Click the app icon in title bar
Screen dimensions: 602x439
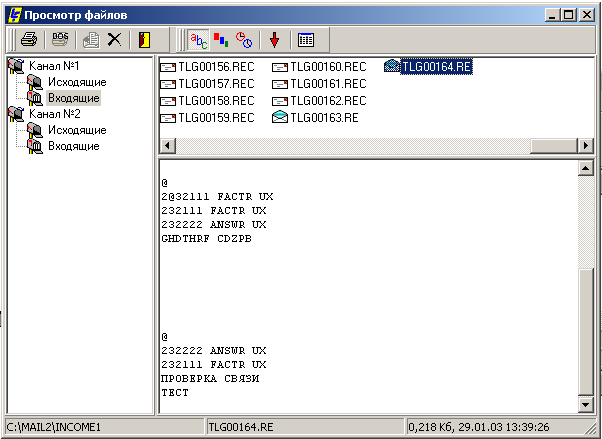click(15, 15)
